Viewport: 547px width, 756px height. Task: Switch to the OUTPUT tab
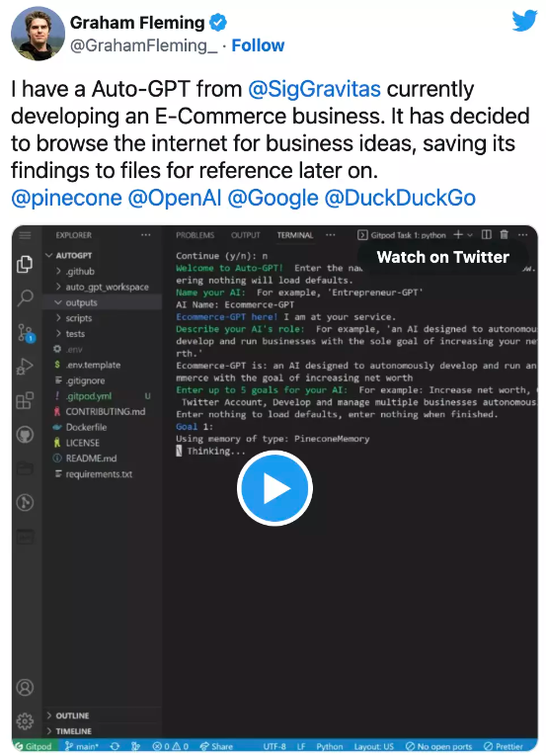pyautogui.click(x=245, y=235)
